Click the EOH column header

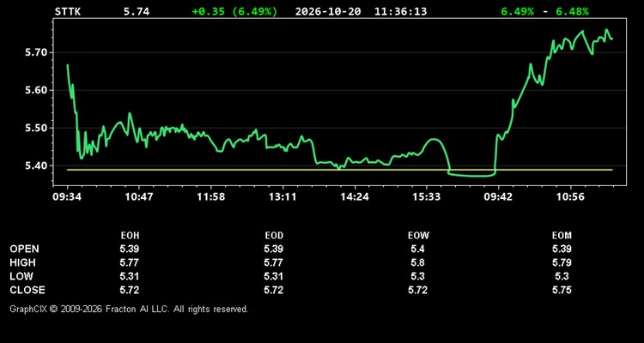tap(130, 236)
